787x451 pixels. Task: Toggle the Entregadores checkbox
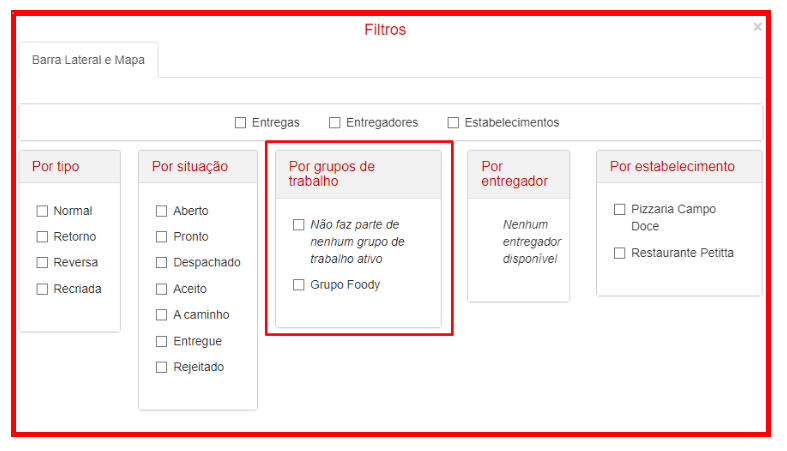[335, 123]
